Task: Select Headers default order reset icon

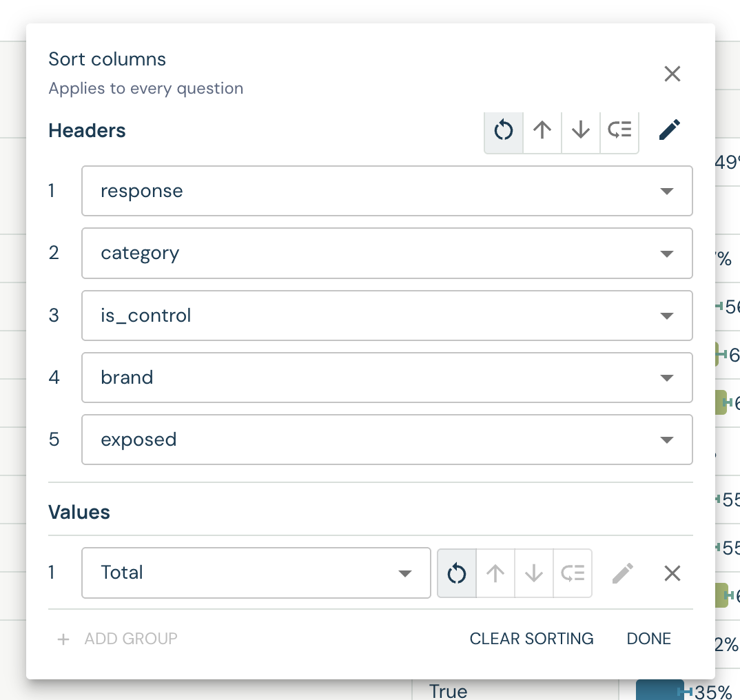Action: [504, 130]
